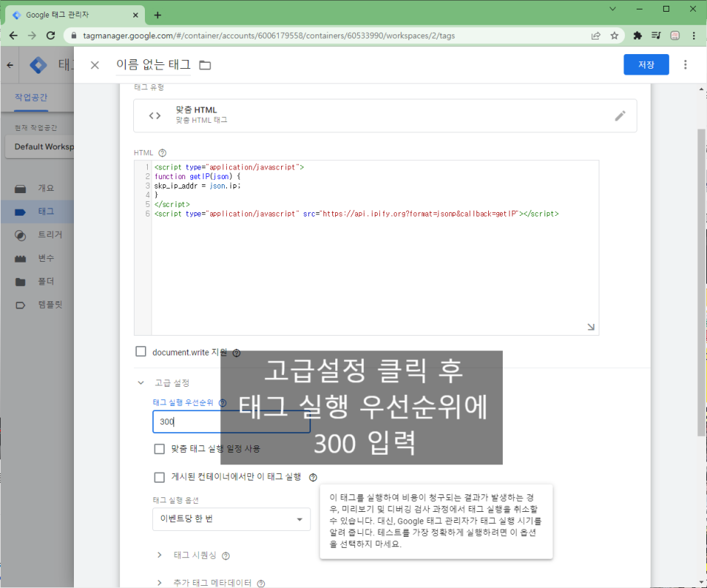
Task: Open the three-dot menu beside 저장
Action: (685, 64)
